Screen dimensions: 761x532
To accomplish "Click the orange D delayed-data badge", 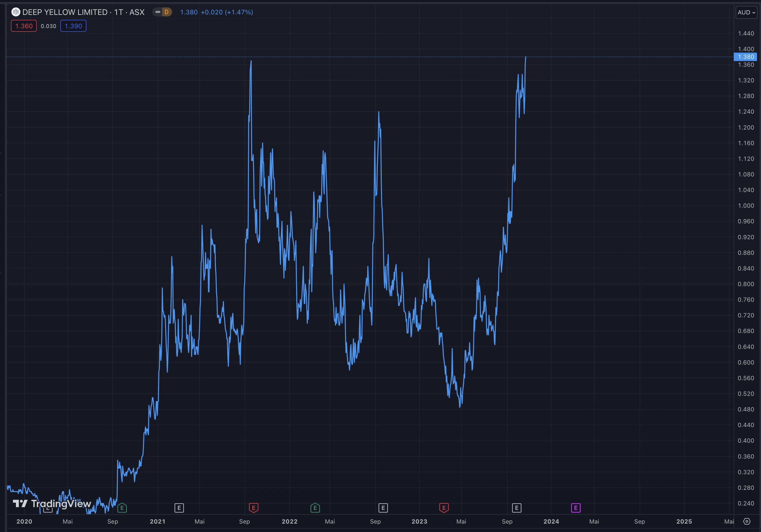I will tap(166, 12).
